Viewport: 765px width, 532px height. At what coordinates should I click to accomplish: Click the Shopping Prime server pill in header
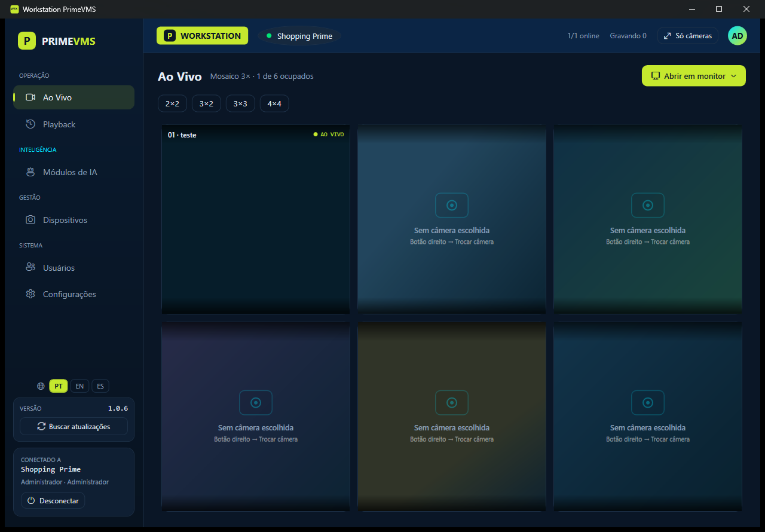coord(299,36)
